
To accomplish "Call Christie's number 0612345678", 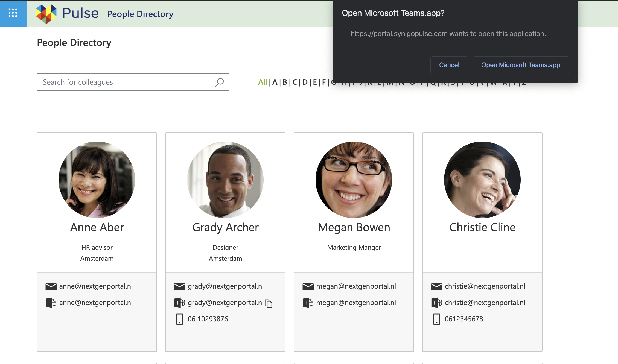I will tap(464, 319).
